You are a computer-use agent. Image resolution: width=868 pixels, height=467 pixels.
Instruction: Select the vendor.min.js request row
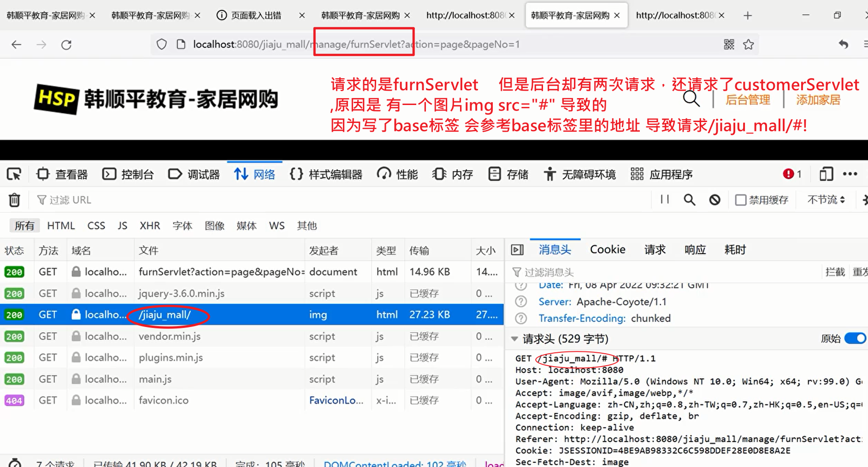(252, 336)
